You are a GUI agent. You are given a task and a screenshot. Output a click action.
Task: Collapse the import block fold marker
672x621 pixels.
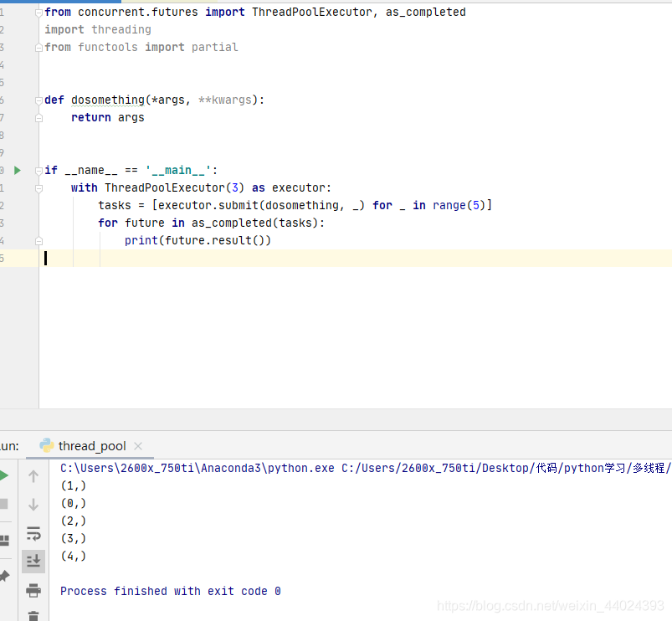(x=38, y=13)
